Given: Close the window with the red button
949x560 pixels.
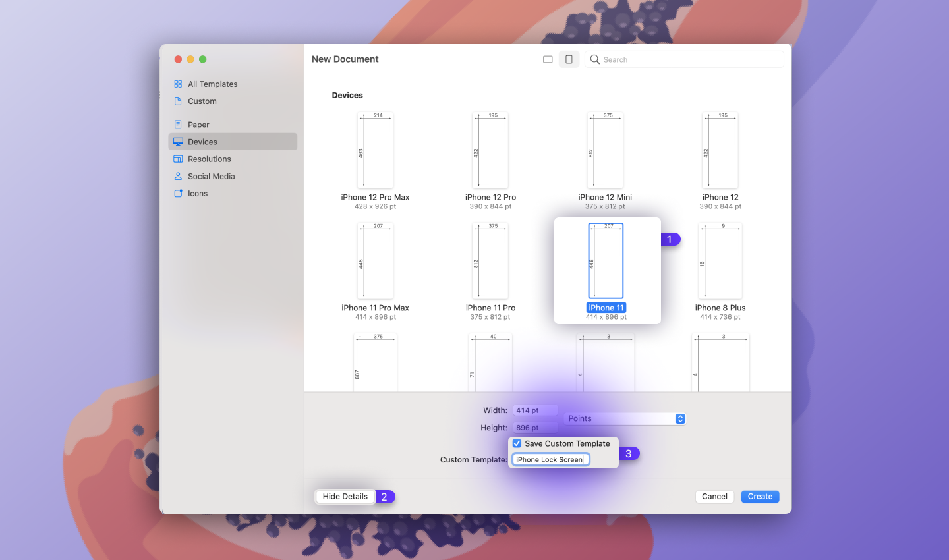Looking at the screenshot, I should pyautogui.click(x=178, y=59).
